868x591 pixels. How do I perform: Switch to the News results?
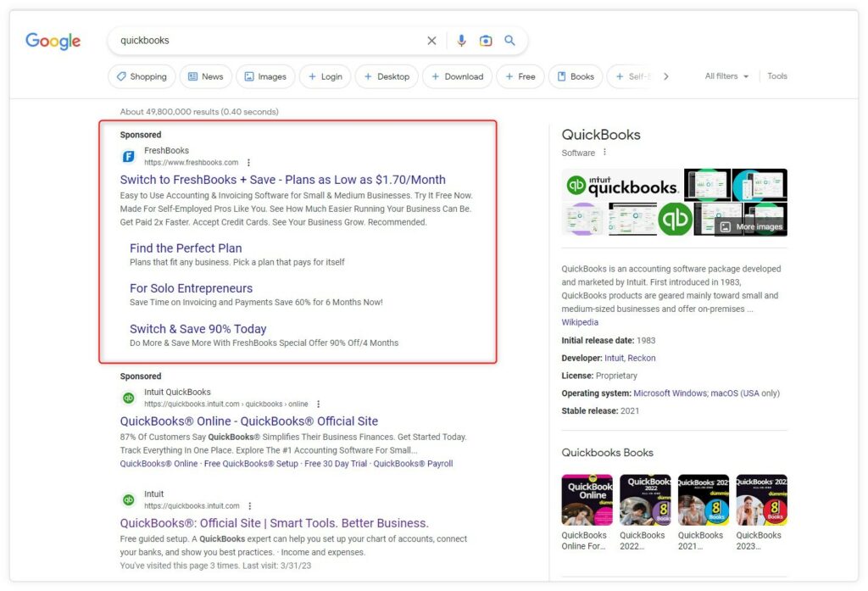pos(205,76)
